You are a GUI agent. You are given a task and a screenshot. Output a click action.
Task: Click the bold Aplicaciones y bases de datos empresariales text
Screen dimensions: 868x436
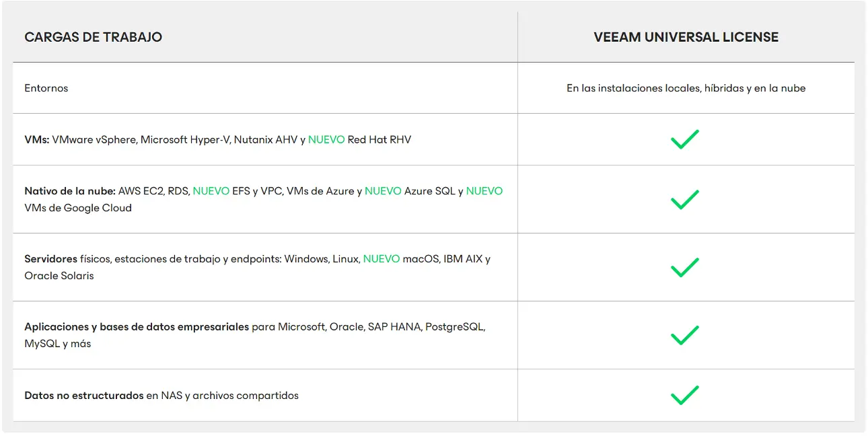(137, 327)
